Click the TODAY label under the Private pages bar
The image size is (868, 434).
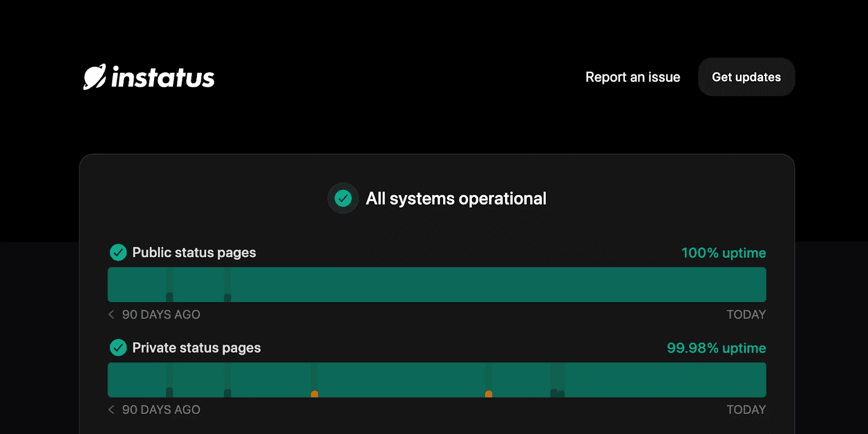click(x=746, y=410)
